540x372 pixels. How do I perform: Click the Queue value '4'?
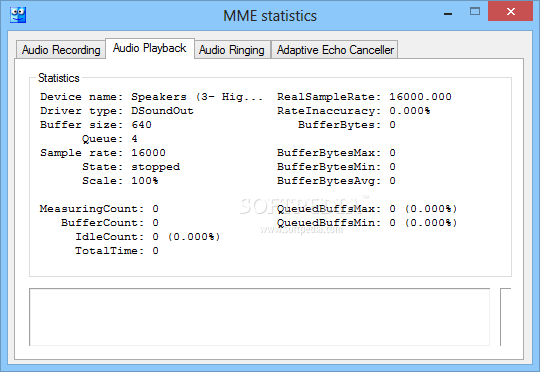pos(134,139)
